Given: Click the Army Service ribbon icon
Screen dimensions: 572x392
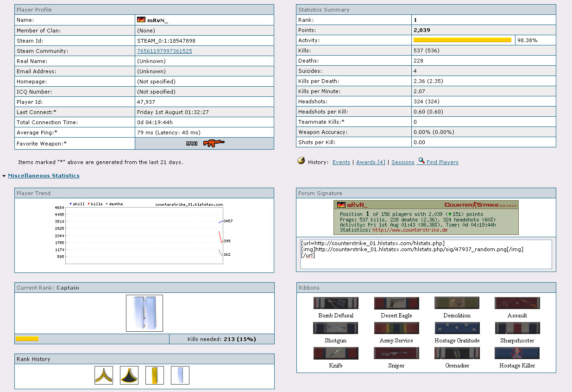Looking at the screenshot, I should tap(396, 329).
